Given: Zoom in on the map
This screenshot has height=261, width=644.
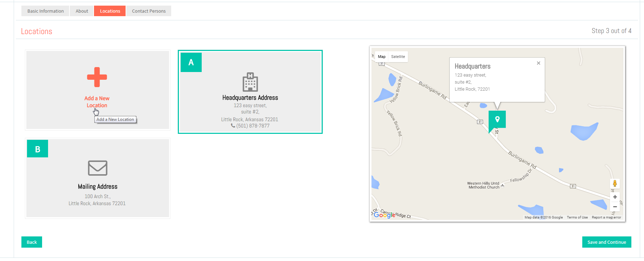Looking at the screenshot, I should pos(615,197).
